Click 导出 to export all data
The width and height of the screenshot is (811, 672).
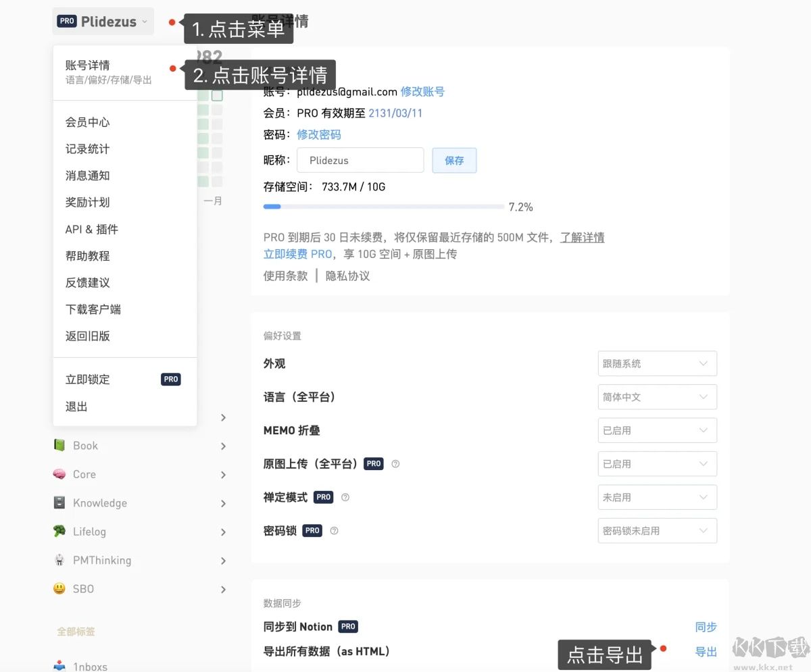(x=706, y=651)
